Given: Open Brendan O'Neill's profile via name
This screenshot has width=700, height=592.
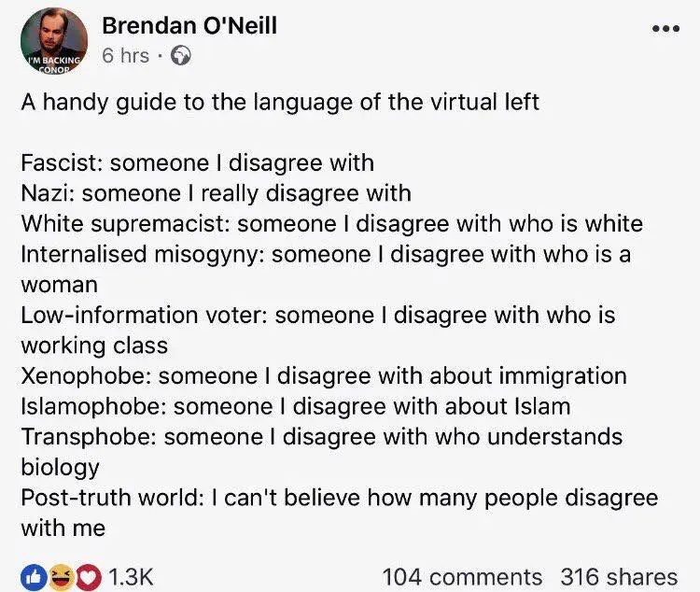Looking at the screenshot, I should [x=189, y=25].
